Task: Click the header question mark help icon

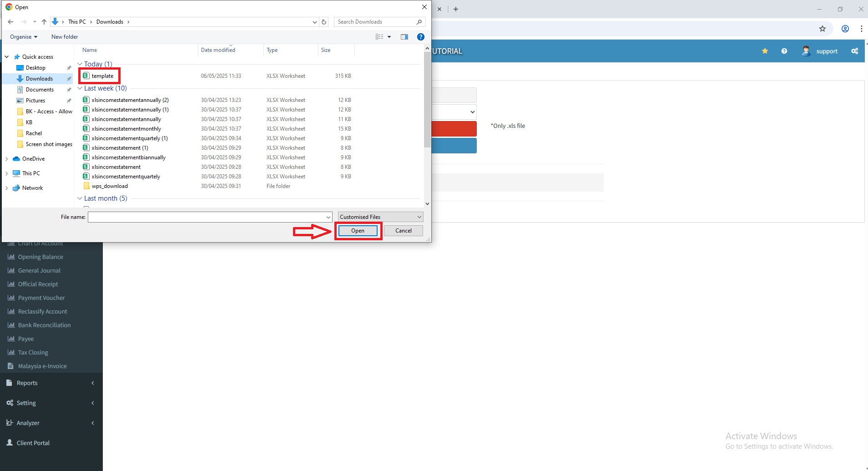Action: point(784,51)
